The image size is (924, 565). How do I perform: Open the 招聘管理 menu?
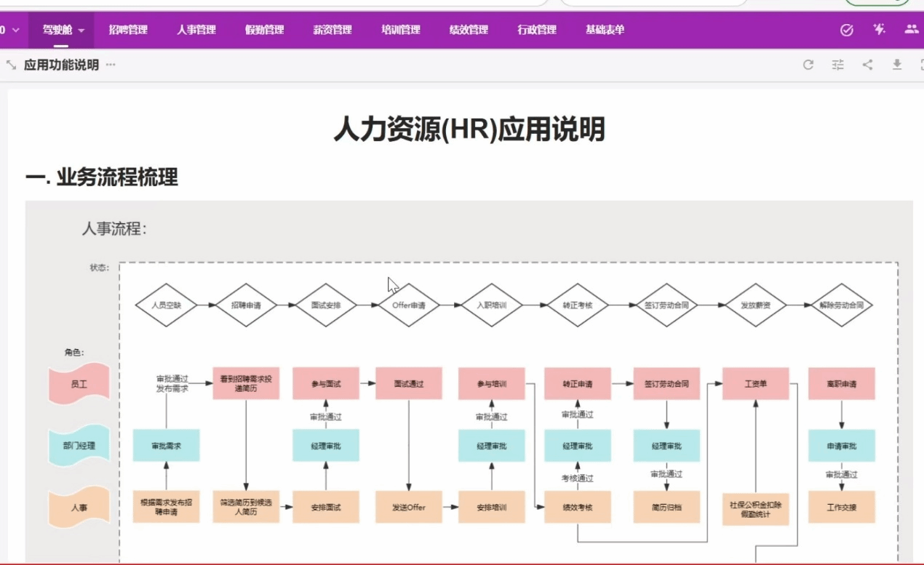pos(128,30)
